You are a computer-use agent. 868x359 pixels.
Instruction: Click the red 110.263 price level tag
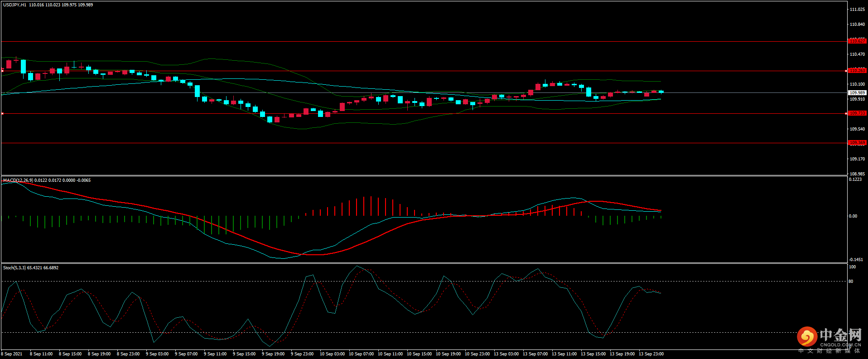[857, 70]
